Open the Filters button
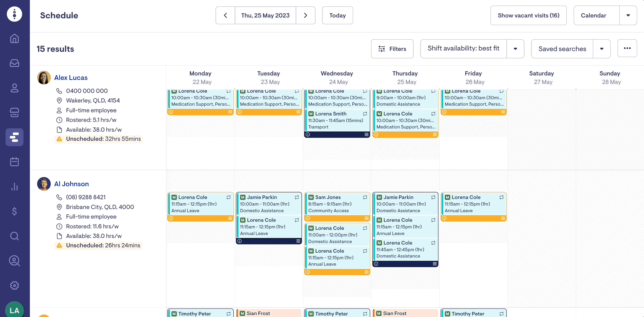 (x=392, y=49)
